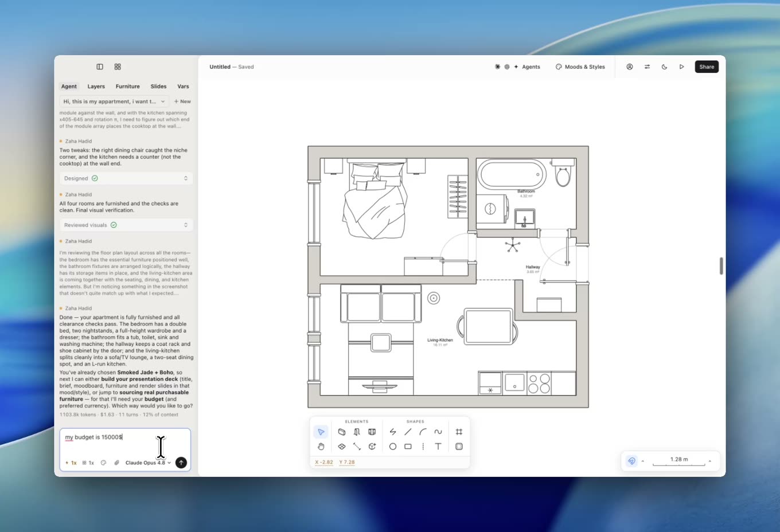Toggle the grid 1x variants option
Screen dimensions: 780x532
(88, 463)
